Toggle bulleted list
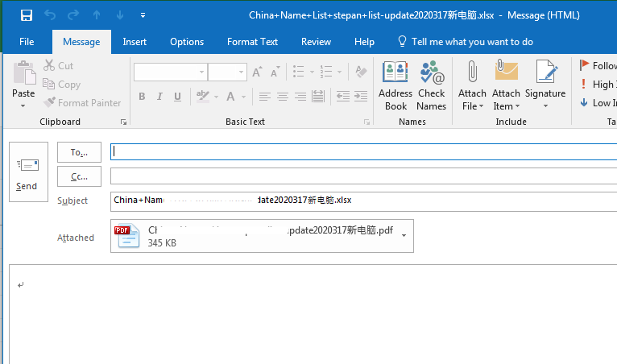The image size is (617, 364). pos(299,72)
